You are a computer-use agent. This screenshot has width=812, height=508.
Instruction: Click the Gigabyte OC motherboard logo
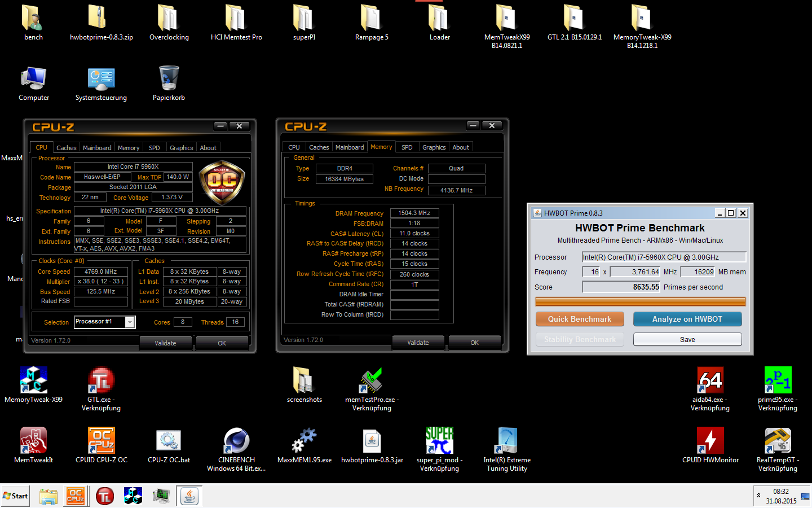(222, 182)
